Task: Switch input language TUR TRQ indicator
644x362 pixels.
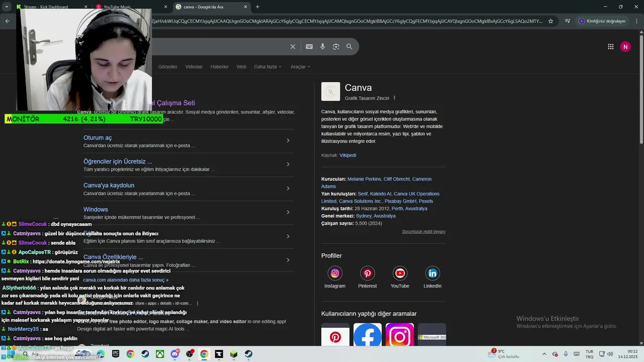Action: pyautogui.click(x=589, y=354)
